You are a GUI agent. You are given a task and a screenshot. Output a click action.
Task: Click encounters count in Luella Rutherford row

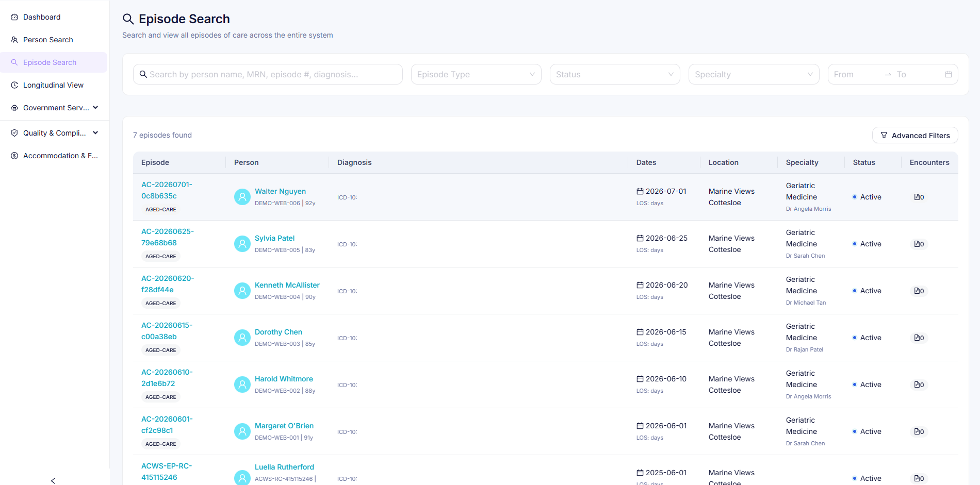point(919,478)
